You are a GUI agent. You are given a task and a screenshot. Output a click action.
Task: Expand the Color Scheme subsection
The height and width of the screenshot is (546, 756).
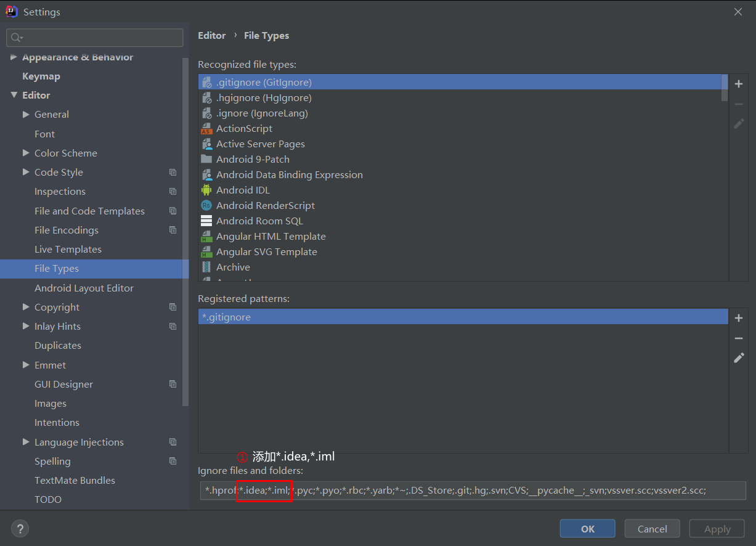26,153
